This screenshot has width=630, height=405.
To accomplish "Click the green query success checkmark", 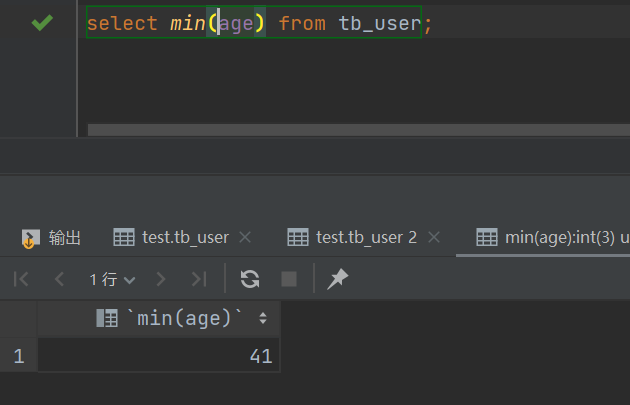I will click(x=42, y=22).
